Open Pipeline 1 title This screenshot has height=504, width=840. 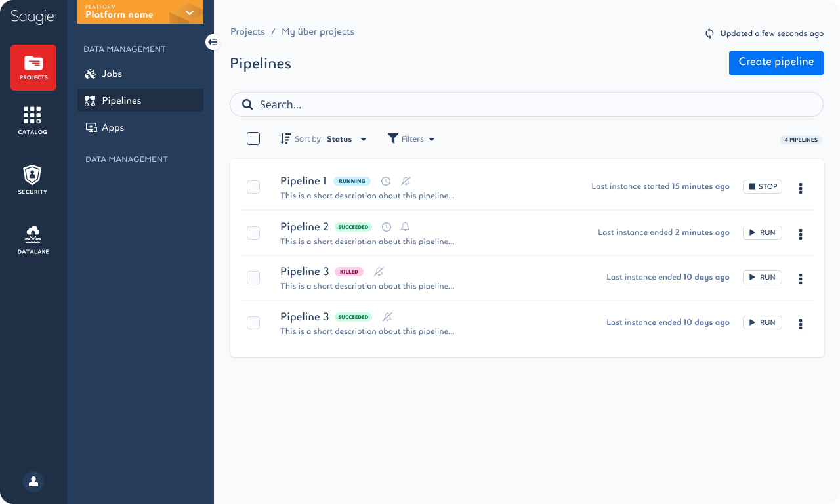pyautogui.click(x=303, y=181)
